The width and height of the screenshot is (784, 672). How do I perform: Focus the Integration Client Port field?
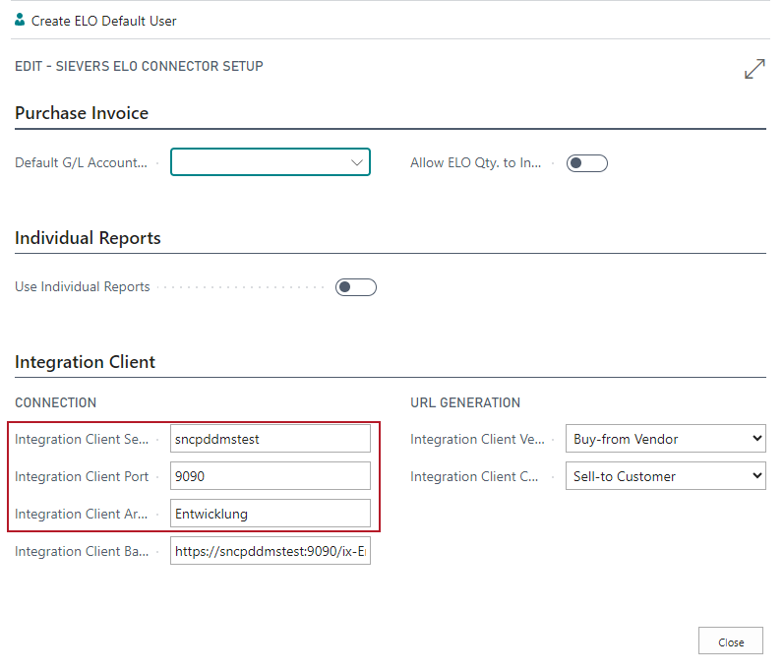[x=270, y=476]
